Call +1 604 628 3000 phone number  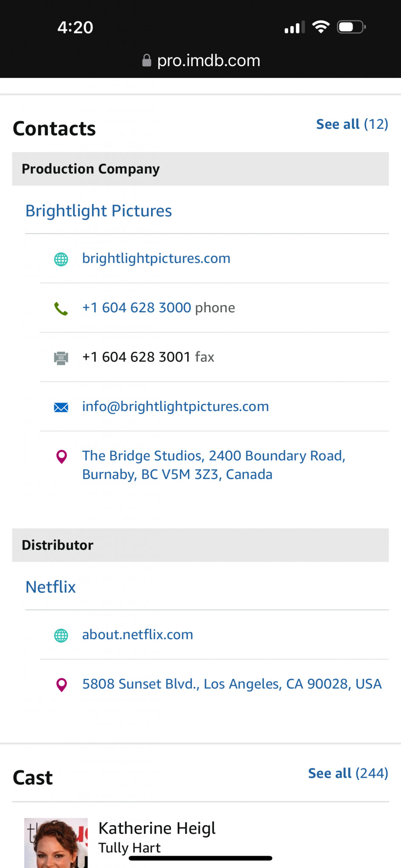(x=137, y=308)
